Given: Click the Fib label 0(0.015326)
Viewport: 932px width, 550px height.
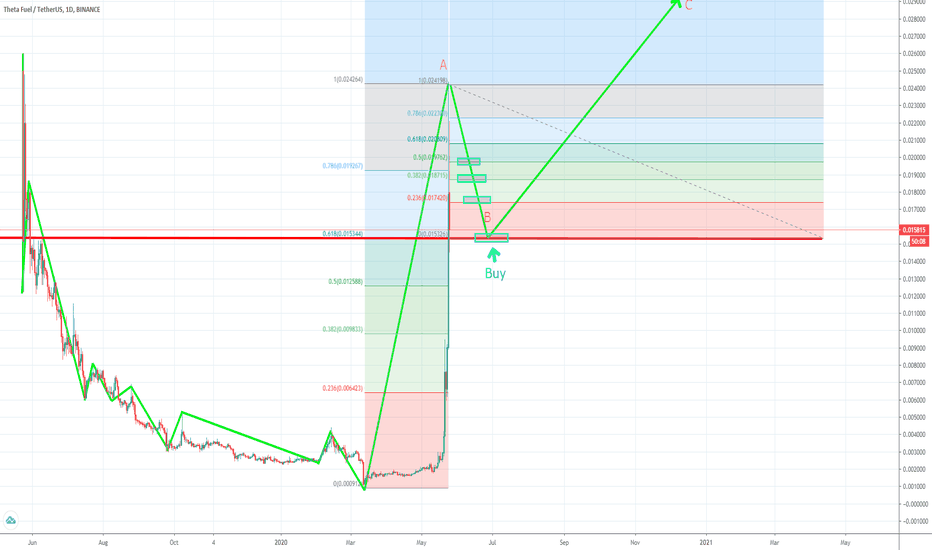Looking at the screenshot, I should [433, 234].
